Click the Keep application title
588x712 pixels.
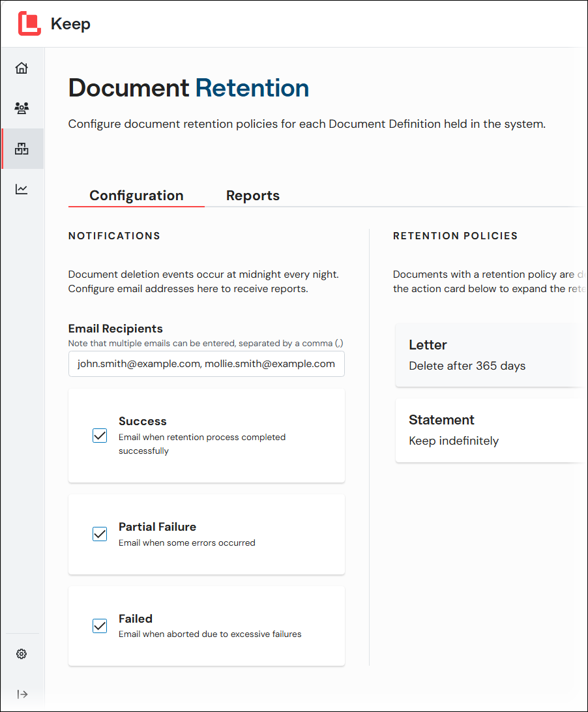(x=70, y=23)
